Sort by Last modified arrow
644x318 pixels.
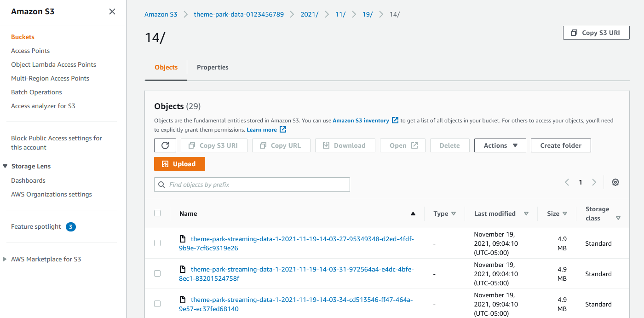coord(526,214)
